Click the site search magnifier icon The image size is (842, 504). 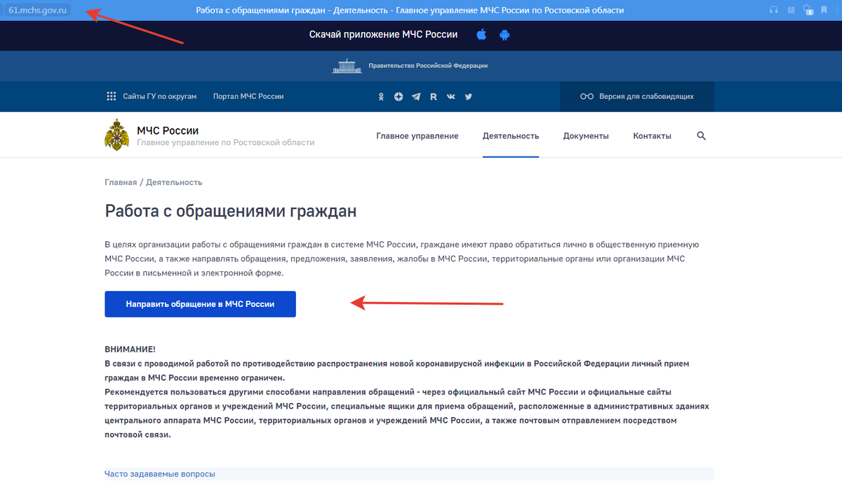(x=701, y=135)
